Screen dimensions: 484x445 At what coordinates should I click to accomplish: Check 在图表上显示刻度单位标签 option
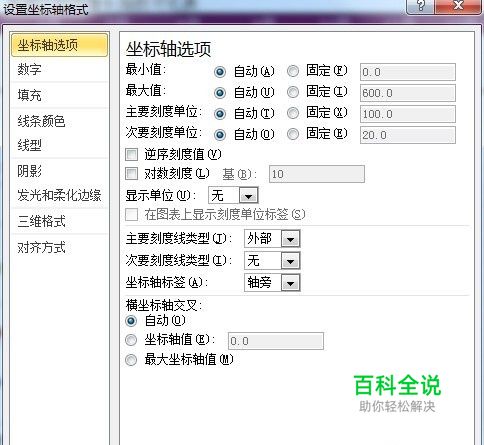(131, 215)
